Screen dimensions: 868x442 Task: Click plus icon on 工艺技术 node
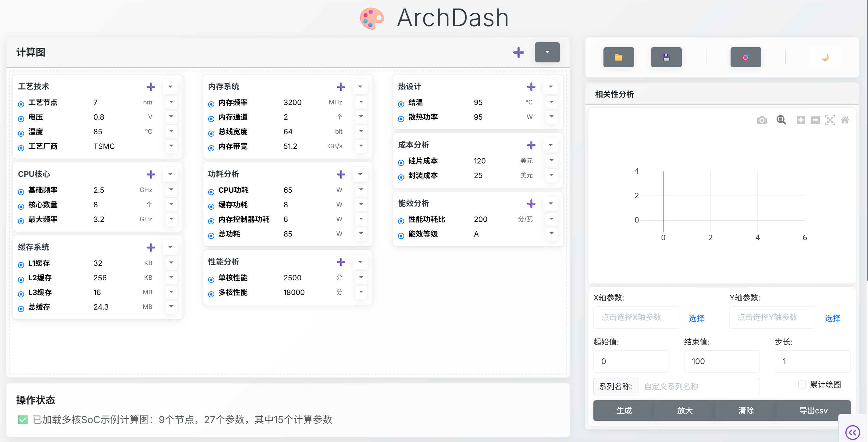(151, 87)
